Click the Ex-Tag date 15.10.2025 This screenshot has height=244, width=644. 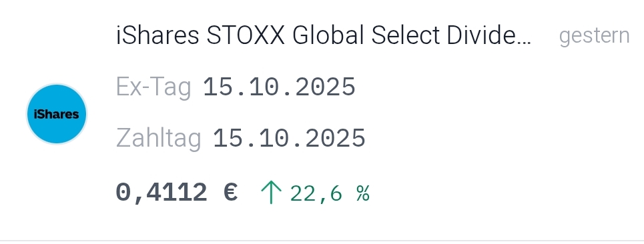tap(279, 87)
